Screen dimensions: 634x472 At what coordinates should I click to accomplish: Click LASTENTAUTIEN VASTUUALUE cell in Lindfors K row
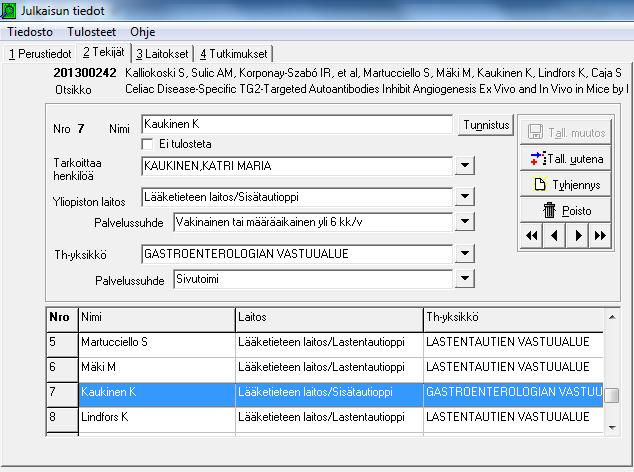coord(514,420)
